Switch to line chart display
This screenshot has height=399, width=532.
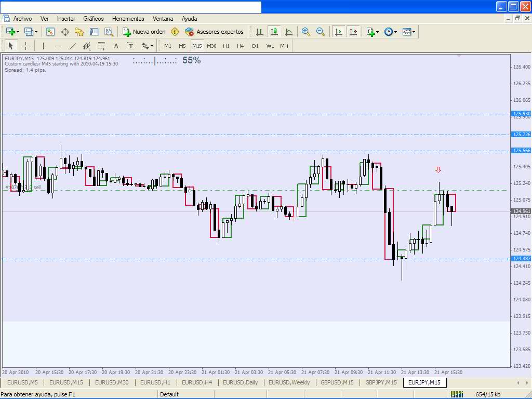[x=289, y=32]
